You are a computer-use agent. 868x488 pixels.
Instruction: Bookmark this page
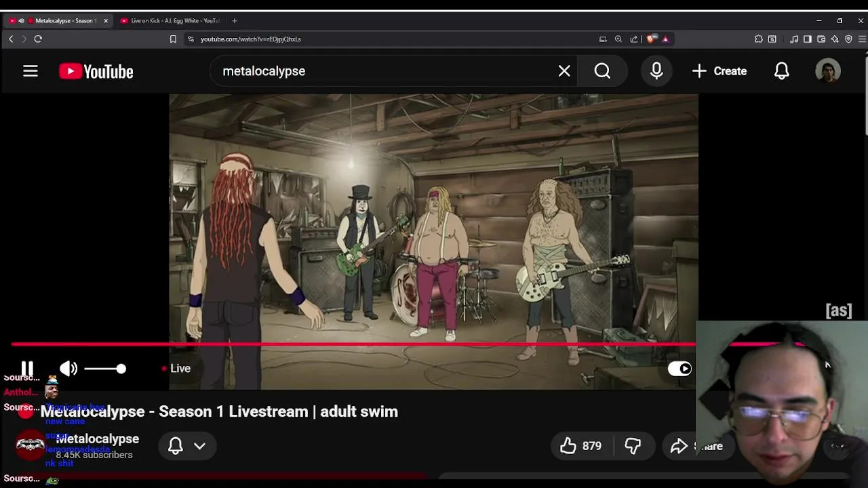[173, 39]
